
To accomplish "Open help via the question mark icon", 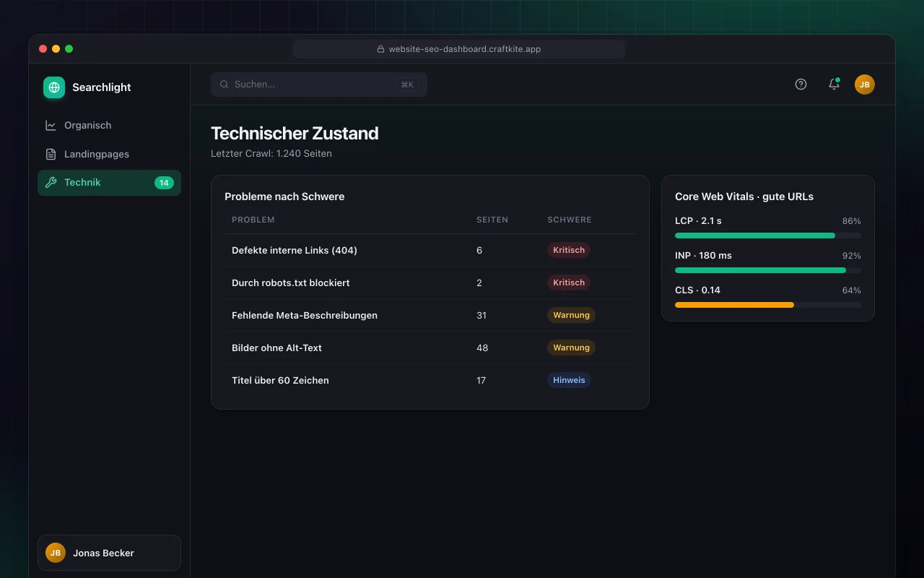I will coord(801,85).
